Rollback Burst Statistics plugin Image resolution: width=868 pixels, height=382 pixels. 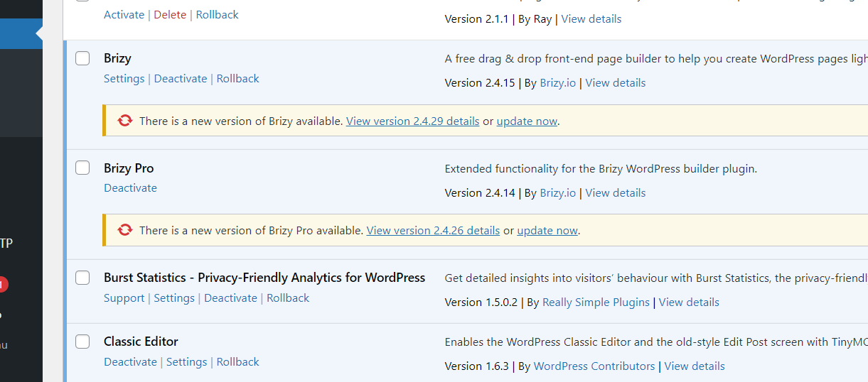point(288,298)
